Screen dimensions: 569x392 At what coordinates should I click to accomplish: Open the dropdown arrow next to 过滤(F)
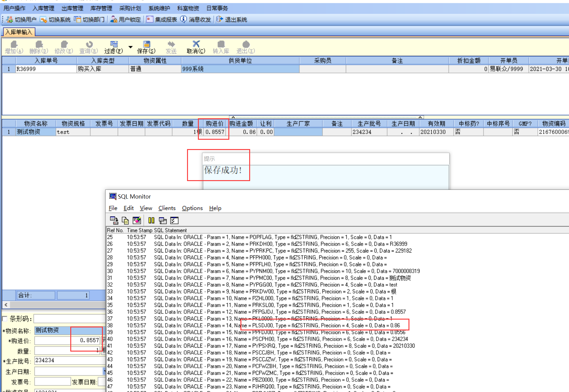click(130, 47)
